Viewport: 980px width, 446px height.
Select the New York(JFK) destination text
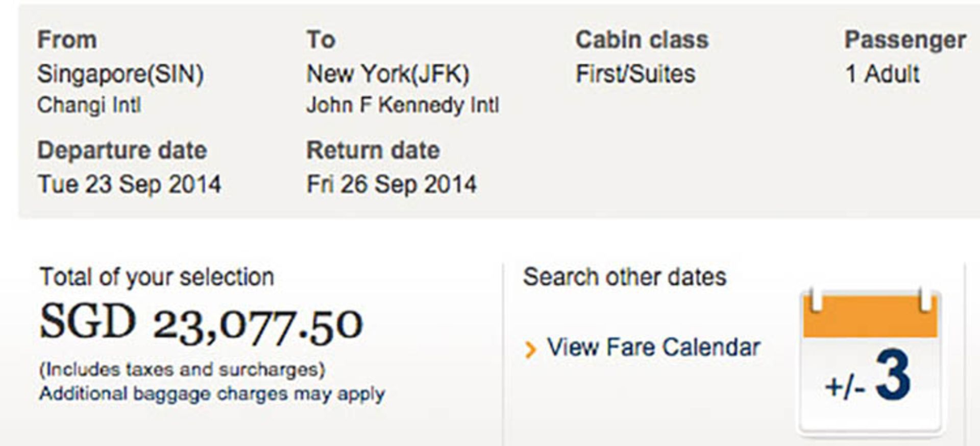point(388,74)
